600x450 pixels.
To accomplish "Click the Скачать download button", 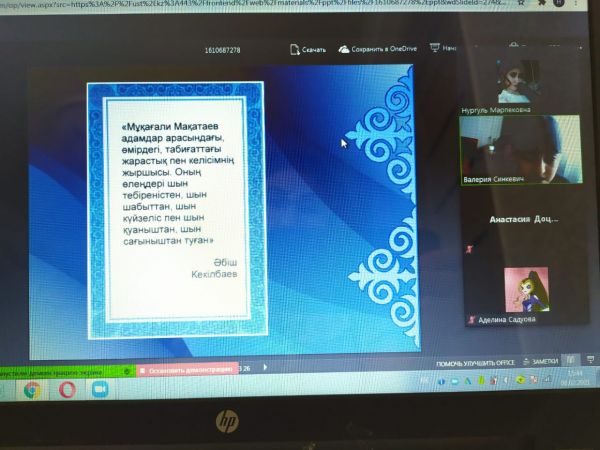I will click(x=314, y=47).
